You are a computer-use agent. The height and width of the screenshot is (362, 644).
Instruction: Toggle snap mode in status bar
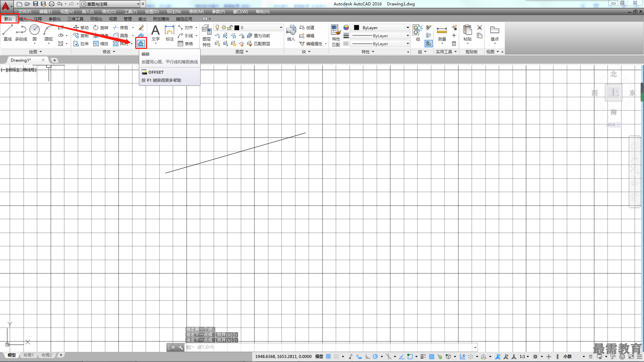point(336,357)
